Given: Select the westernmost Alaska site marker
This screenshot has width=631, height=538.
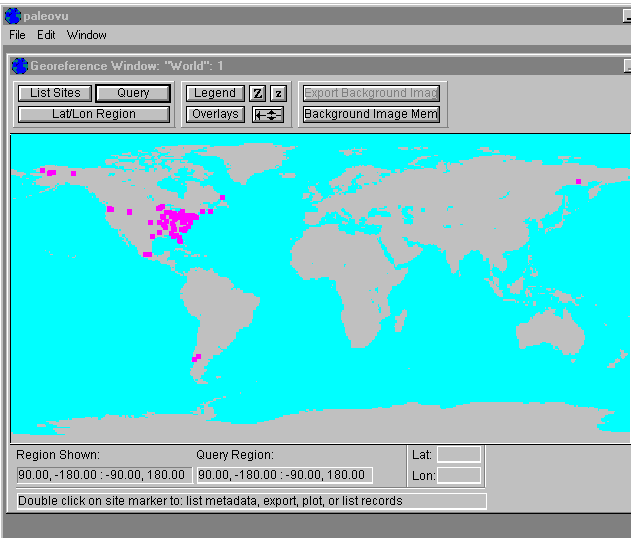Looking at the screenshot, I should coord(43,171).
